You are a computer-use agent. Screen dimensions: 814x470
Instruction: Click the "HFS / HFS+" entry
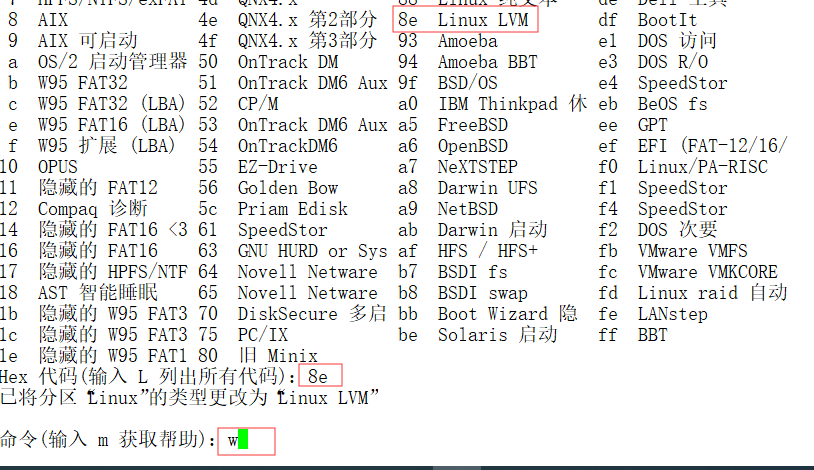point(487,251)
